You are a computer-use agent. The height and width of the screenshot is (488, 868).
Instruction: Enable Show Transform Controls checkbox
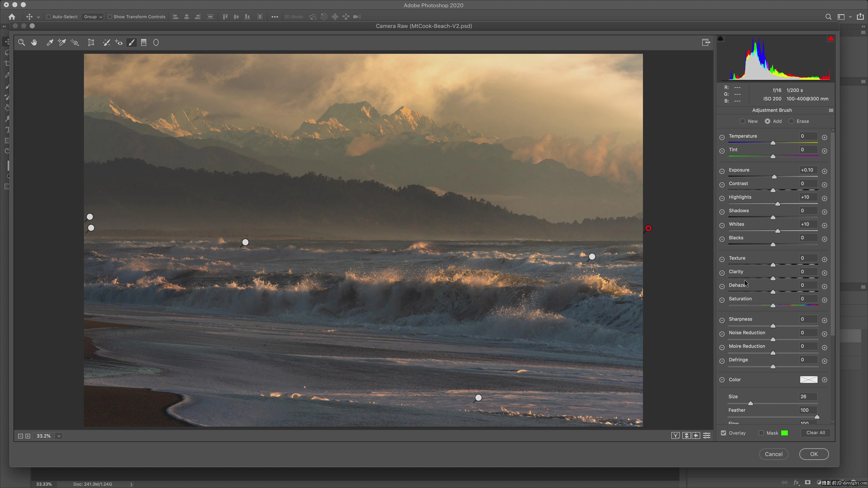tap(110, 17)
